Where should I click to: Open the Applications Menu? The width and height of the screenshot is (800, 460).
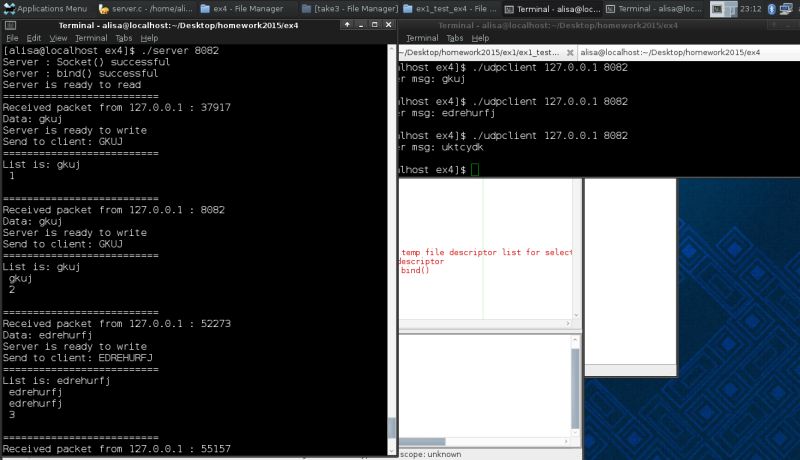coord(45,9)
